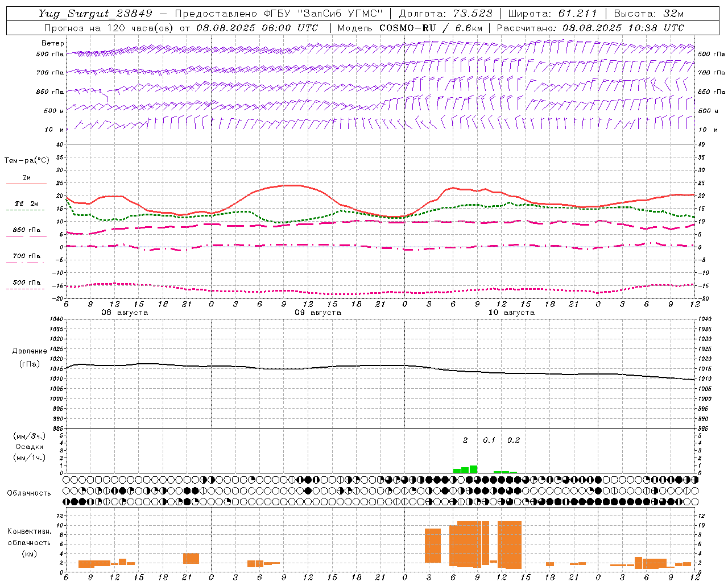Screen dimensions: 728x582
Task: Click 'Прогноз на 120 часа(ов)' forecast text
Action: coord(109,28)
